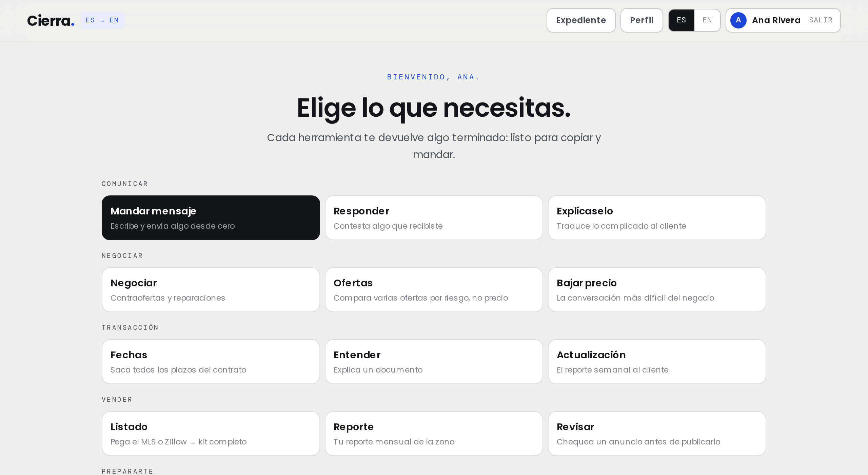Open the Perfil page

(642, 20)
